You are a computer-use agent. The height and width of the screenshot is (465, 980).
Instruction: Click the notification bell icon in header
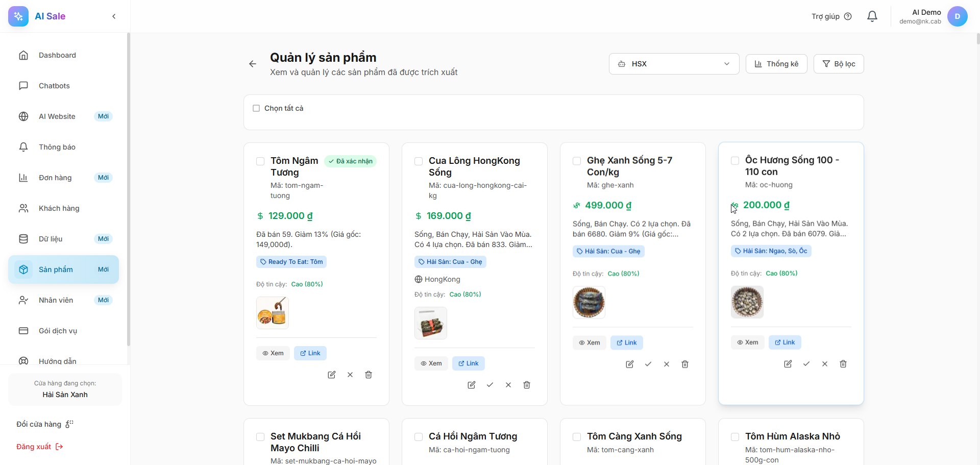point(872,16)
